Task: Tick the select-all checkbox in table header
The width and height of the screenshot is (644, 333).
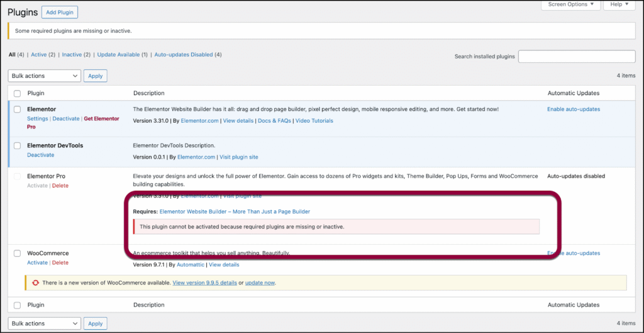Action: (x=18, y=93)
